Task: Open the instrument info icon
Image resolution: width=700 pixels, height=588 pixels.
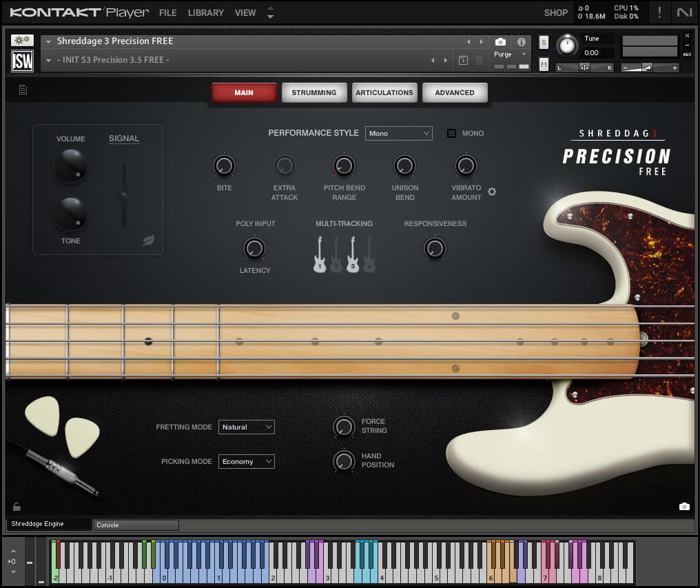Action: coord(521,42)
